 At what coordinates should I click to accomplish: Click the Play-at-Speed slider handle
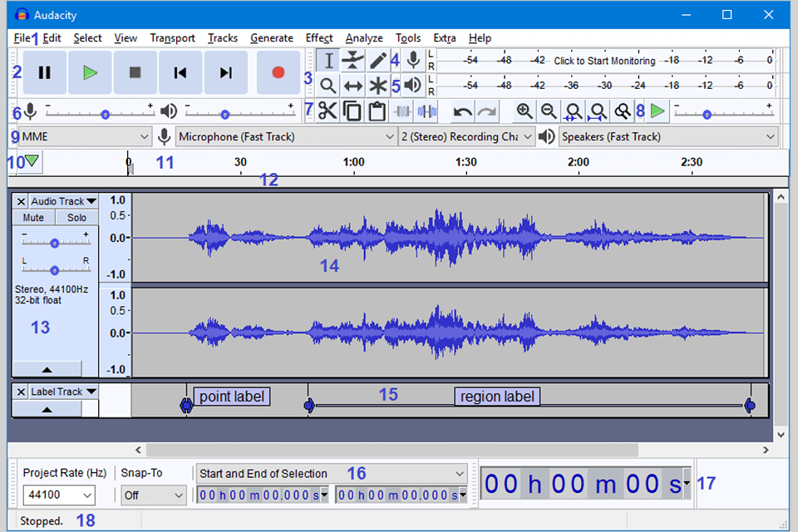(x=707, y=115)
